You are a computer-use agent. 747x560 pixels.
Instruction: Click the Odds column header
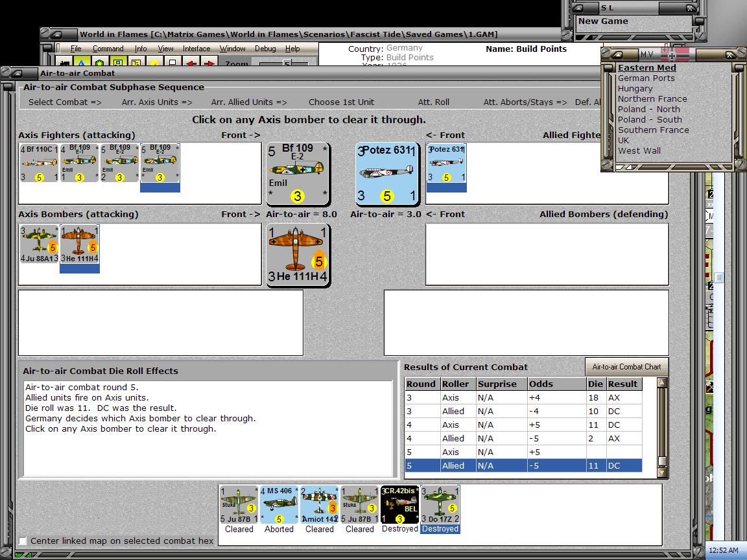[556, 384]
